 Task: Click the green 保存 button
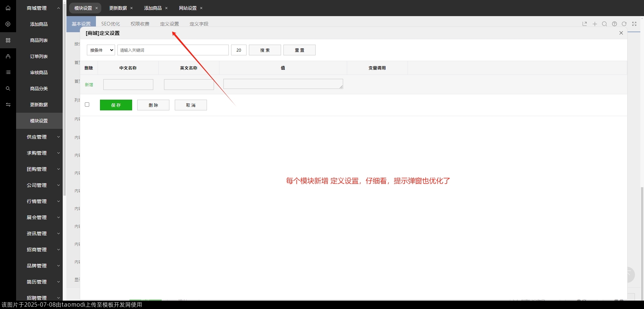(116, 105)
